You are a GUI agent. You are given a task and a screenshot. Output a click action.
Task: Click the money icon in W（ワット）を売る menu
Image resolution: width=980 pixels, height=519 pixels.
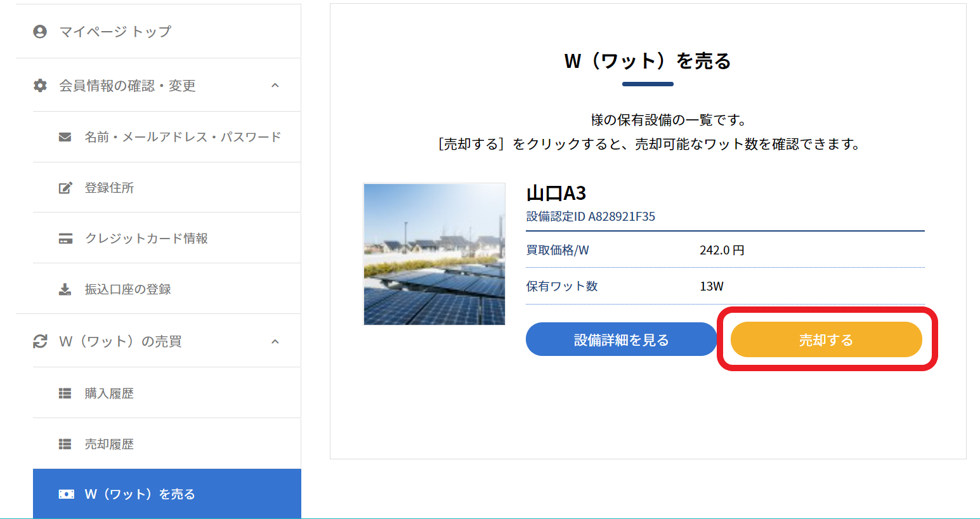66,494
